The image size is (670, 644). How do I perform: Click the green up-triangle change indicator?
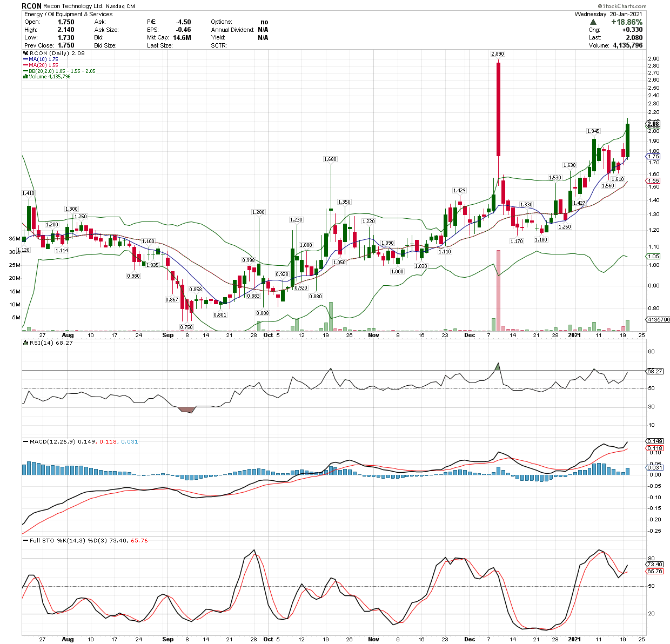[593, 23]
